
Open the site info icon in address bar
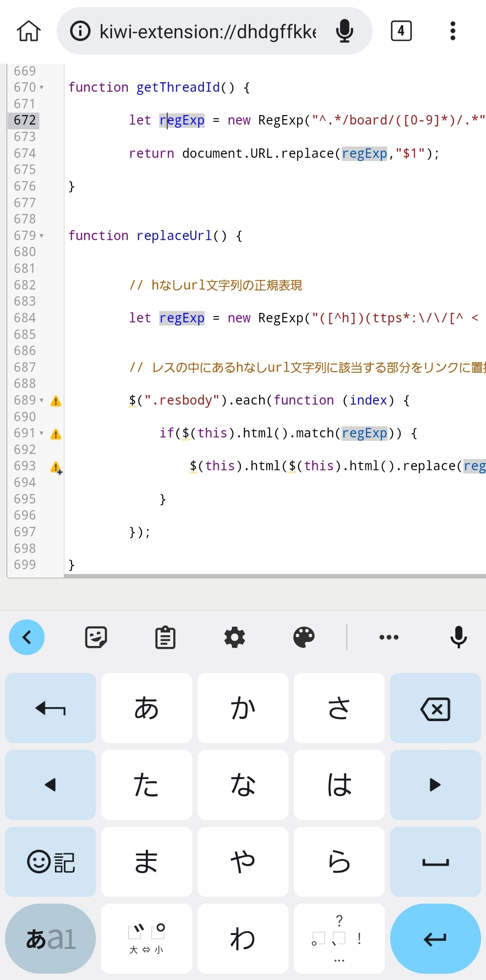click(81, 31)
